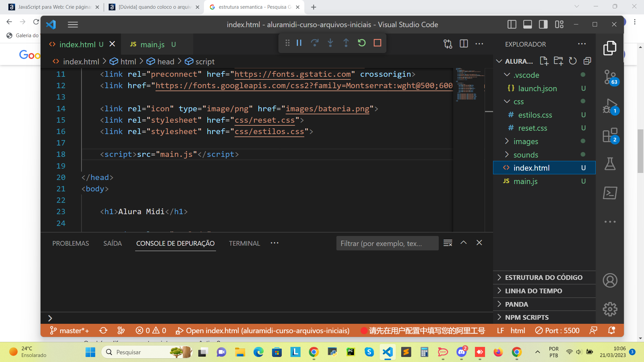644x362 pixels.
Task: Click Port : 5500 Live Server item
Action: click(x=557, y=330)
